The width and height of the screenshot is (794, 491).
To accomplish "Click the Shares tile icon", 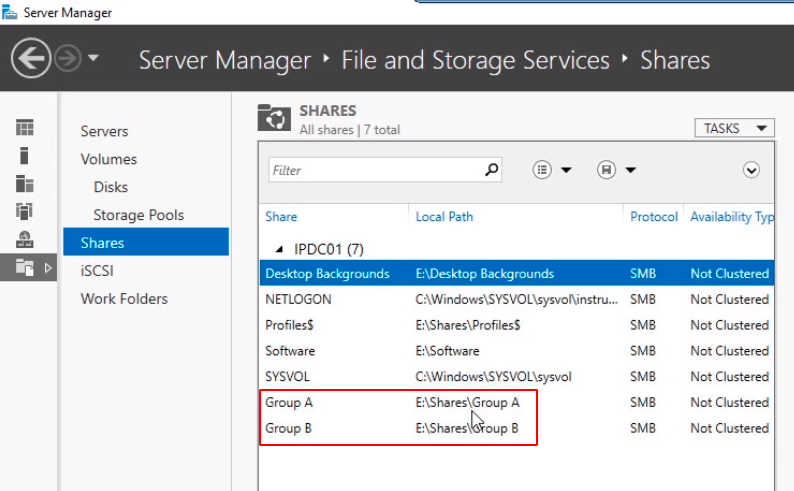I will [274, 117].
